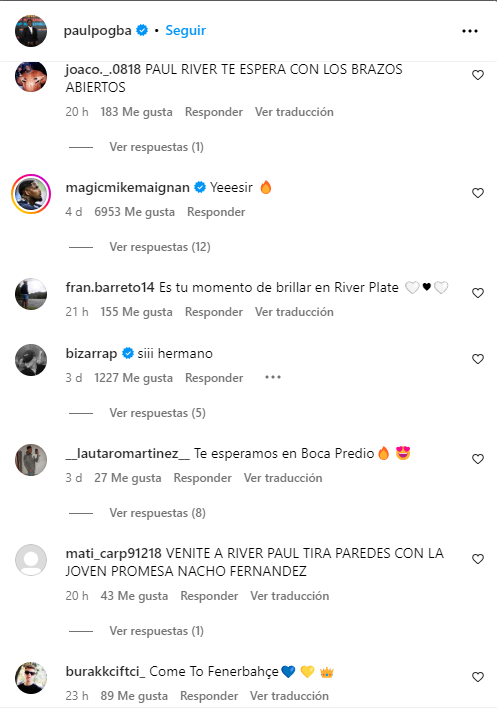Reply to magicmikemaignan's comment
Image resolution: width=497 pixels, height=710 pixels.
216,212
